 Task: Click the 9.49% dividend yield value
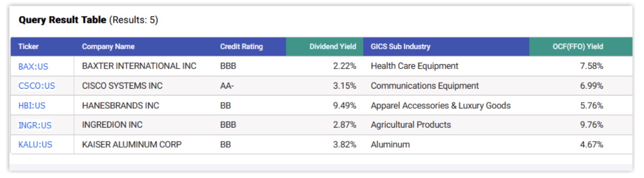(344, 106)
